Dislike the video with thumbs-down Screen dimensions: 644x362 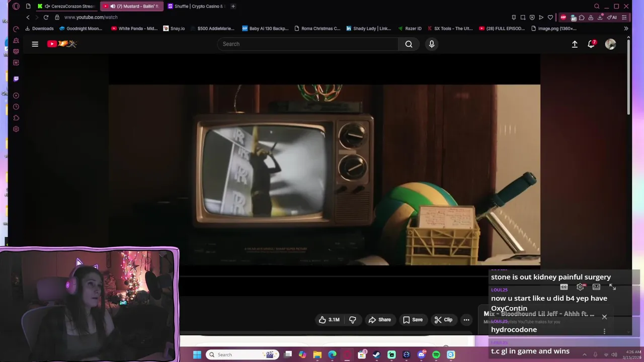coord(353,320)
